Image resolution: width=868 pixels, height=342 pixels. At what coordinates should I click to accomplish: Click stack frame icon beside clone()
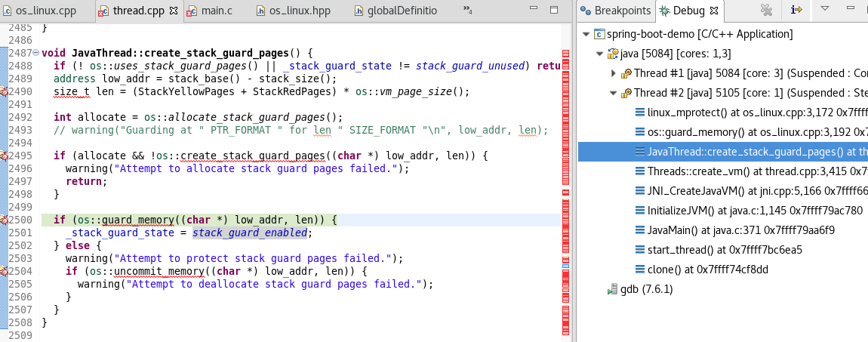tap(639, 269)
